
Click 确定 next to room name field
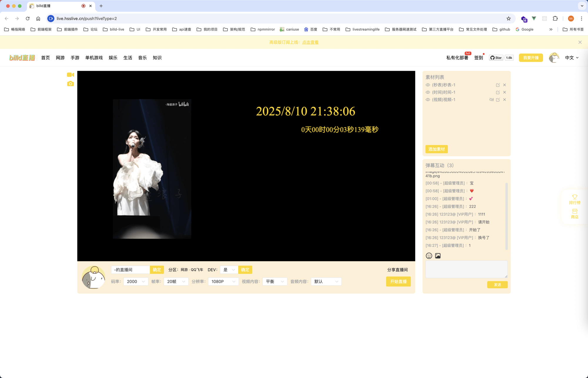point(157,270)
